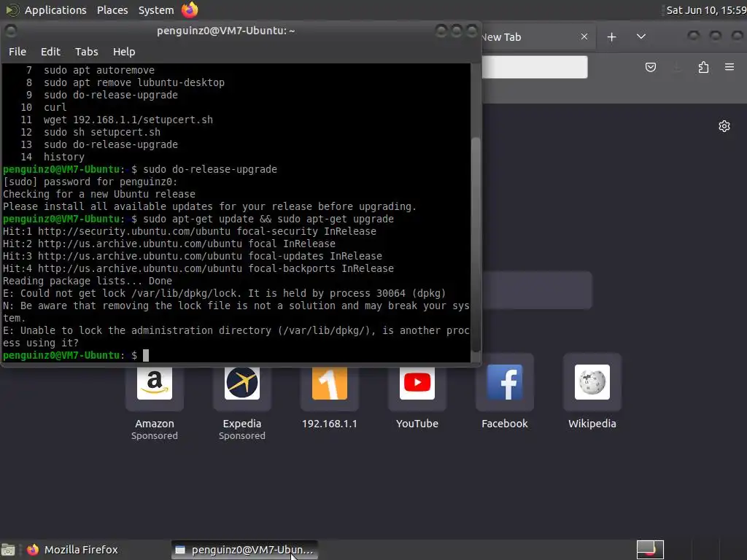Screen dimensions: 747x560
Task: Click the workspace switcher in bottom panel
Action: pyautogui.click(x=650, y=550)
